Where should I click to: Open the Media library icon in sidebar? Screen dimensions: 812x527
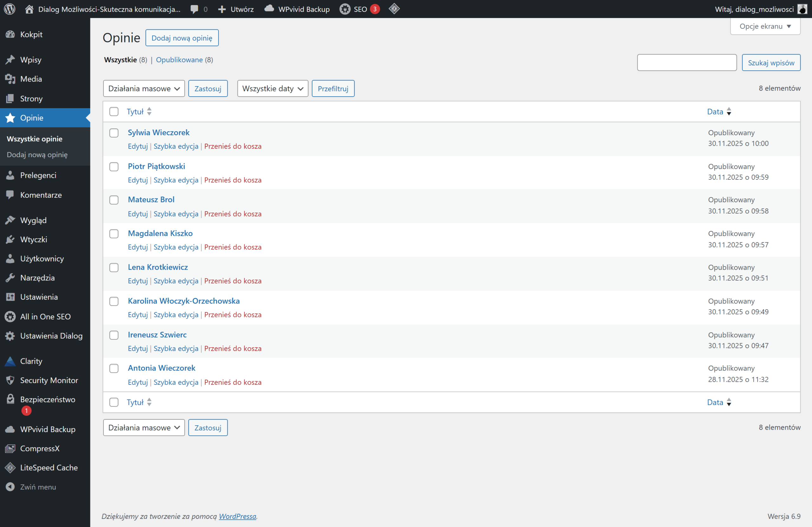point(10,79)
